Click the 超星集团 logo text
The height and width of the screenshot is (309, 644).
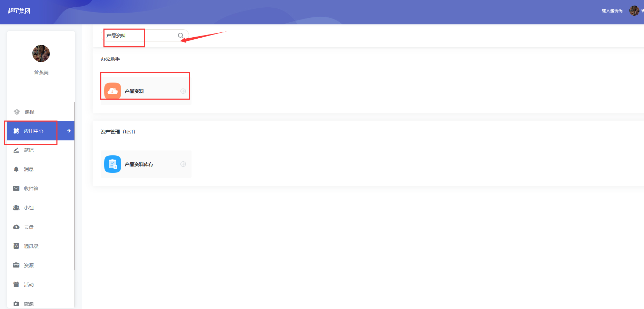click(x=19, y=11)
